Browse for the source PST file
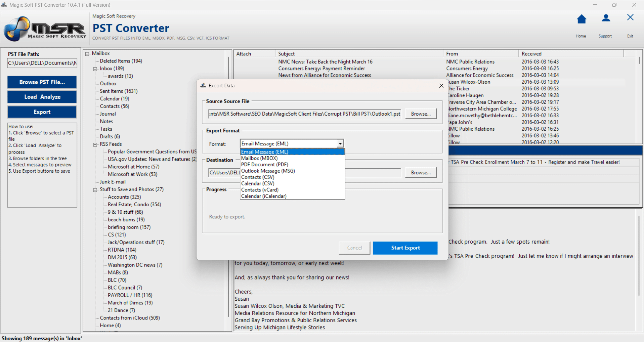The image size is (644, 342). 421,114
